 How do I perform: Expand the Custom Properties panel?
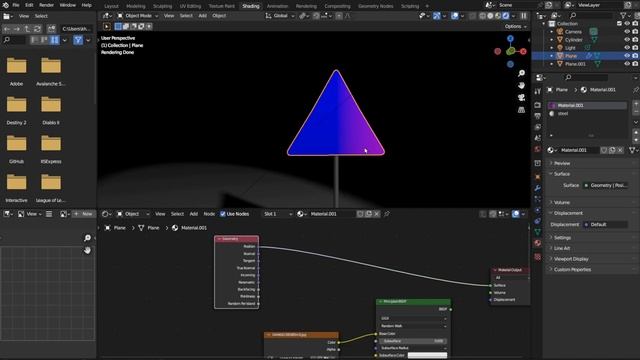572,269
